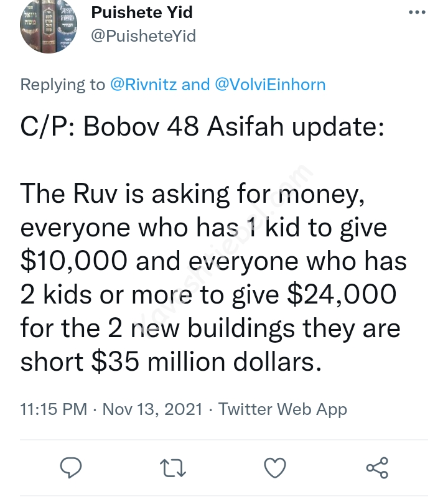Image resolution: width=448 pixels, height=497 pixels.
Task: Click 'The Ruv is asking for money' line
Action: [190, 195]
